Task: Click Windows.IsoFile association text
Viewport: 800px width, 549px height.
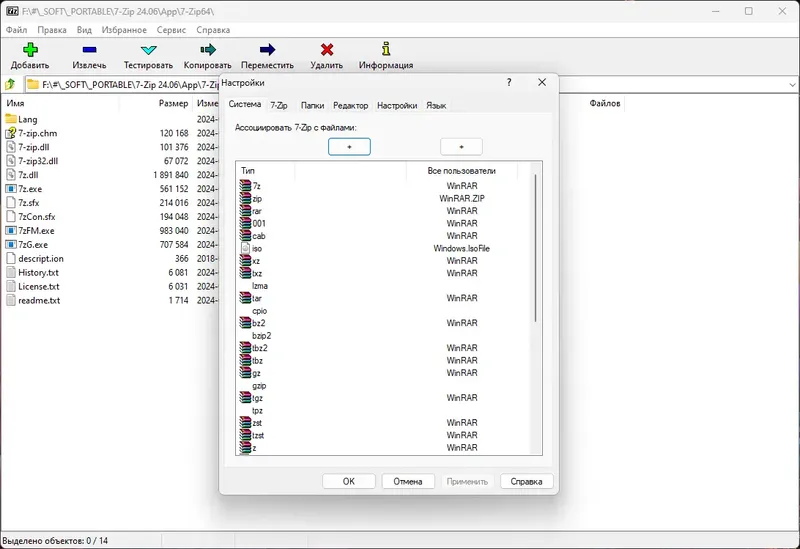Action: (x=461, y=248)
